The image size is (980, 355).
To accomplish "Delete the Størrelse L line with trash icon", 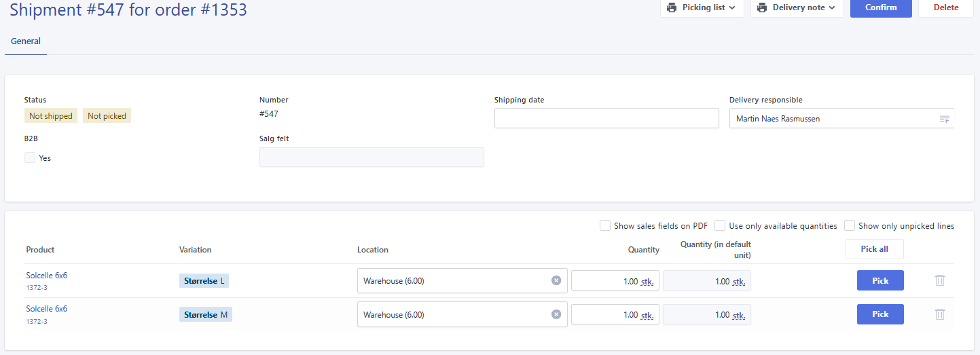I will pyautogui.click(x=940, y=280).
